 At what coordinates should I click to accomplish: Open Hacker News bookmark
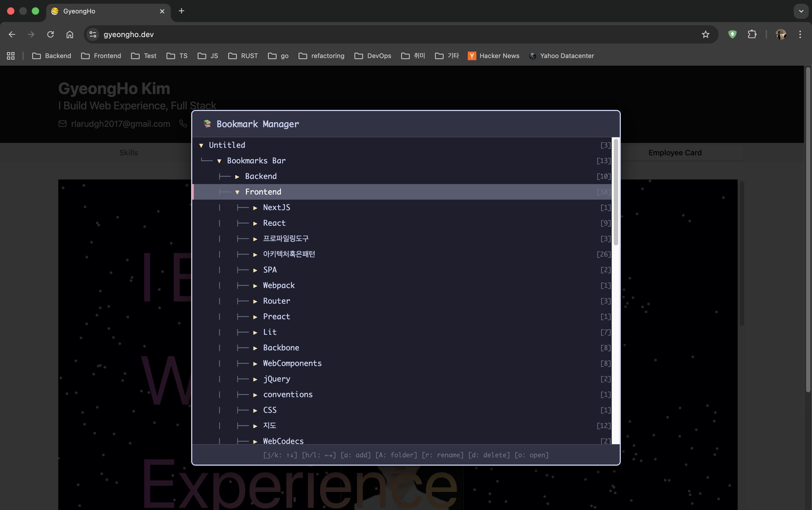(494, 56)
